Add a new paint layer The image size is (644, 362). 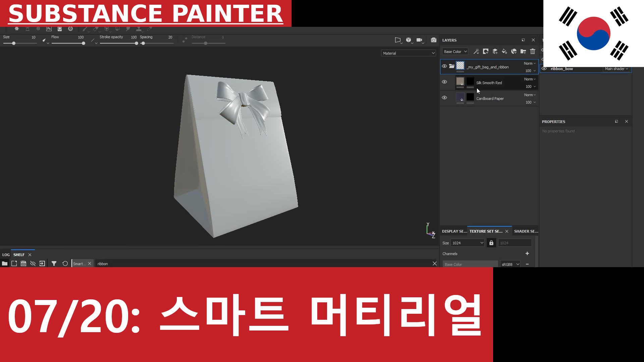(495, 51)
